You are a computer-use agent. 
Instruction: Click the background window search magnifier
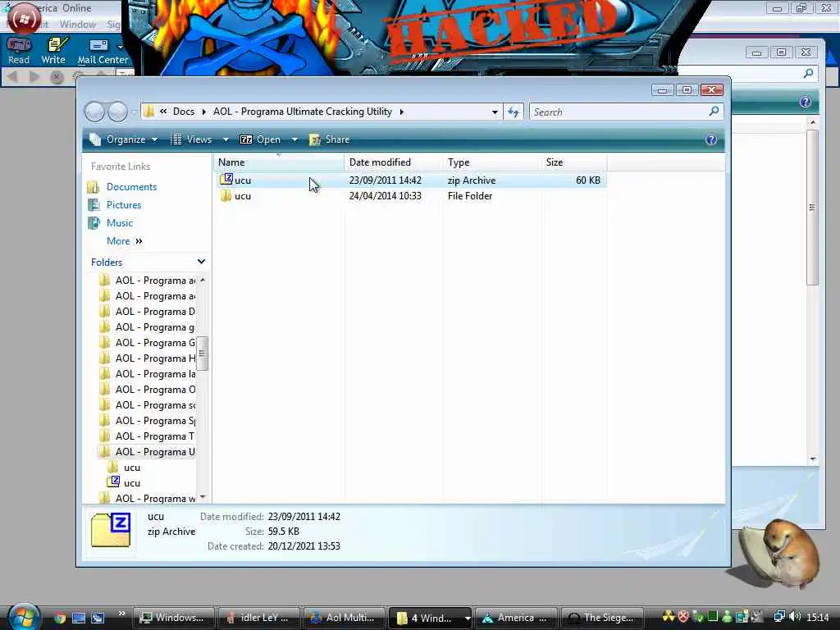[808, 73]
